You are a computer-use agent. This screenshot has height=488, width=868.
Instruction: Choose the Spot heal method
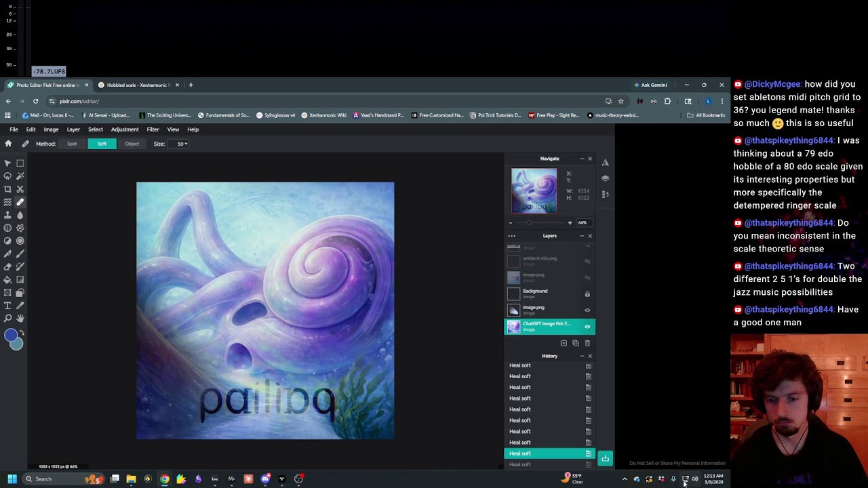coord(72,144)
